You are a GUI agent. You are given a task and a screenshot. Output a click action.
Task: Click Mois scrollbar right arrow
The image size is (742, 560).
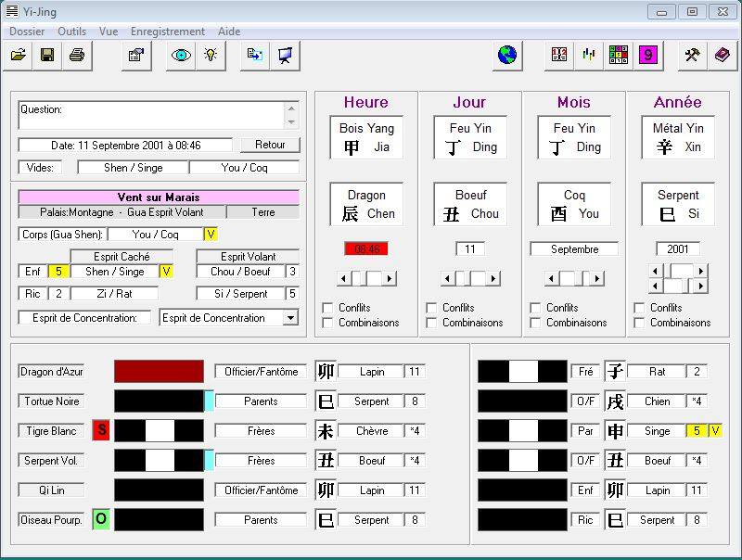coord(596,278)
